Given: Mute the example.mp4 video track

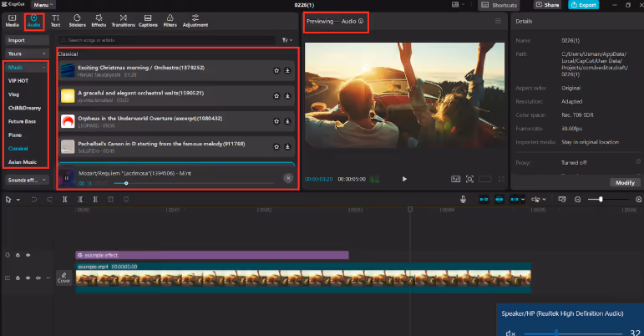Looking at the screenshot, I should click(38, 277).
